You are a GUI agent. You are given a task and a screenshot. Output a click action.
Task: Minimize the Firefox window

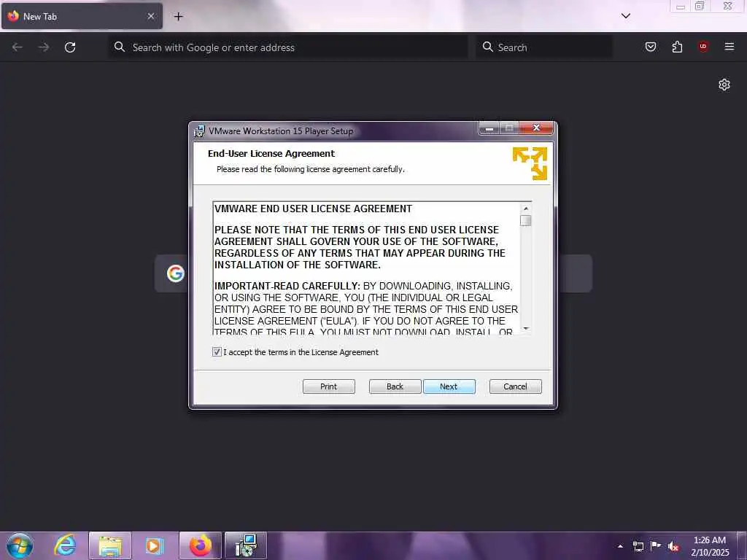(x=681, y=7)
